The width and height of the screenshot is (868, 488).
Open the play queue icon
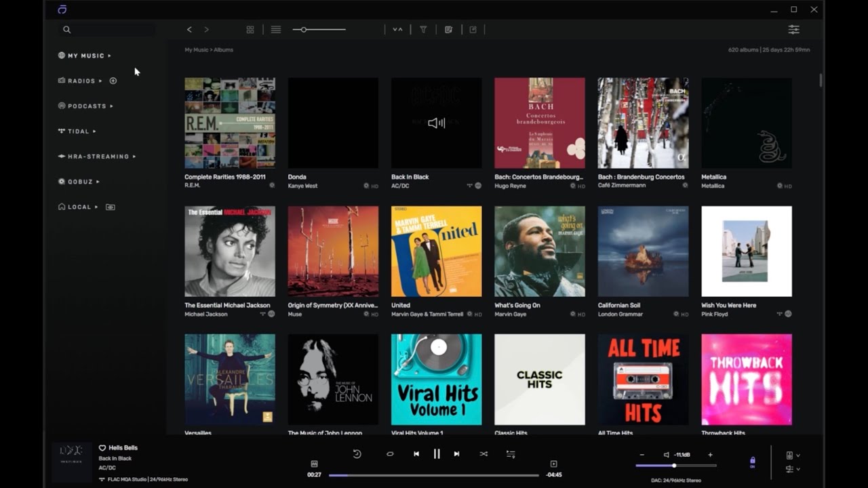511,454
